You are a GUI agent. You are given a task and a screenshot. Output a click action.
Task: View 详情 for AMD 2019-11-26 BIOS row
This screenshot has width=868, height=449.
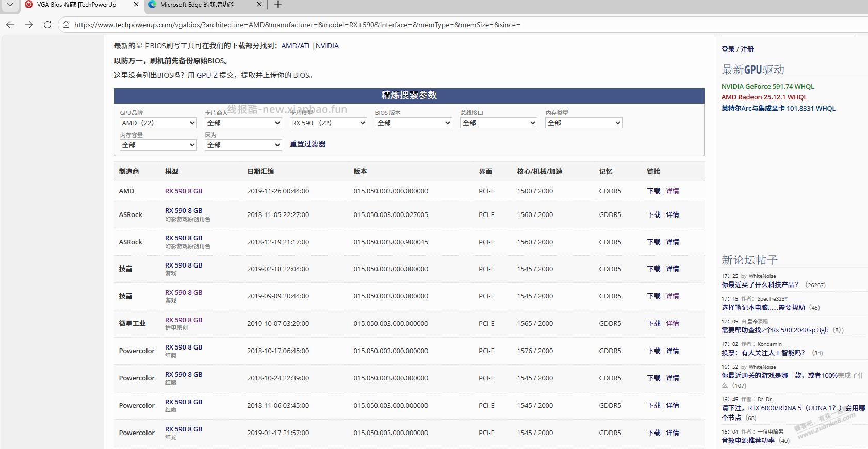(673, 191)
